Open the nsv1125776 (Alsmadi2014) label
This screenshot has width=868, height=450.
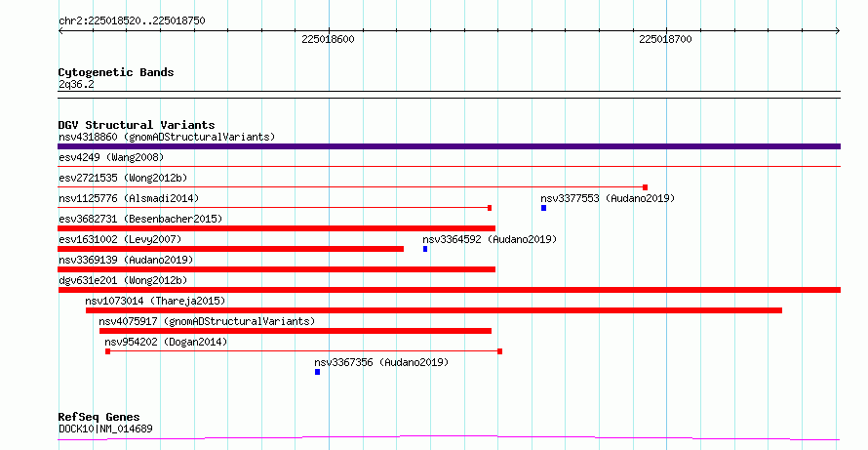129,198
